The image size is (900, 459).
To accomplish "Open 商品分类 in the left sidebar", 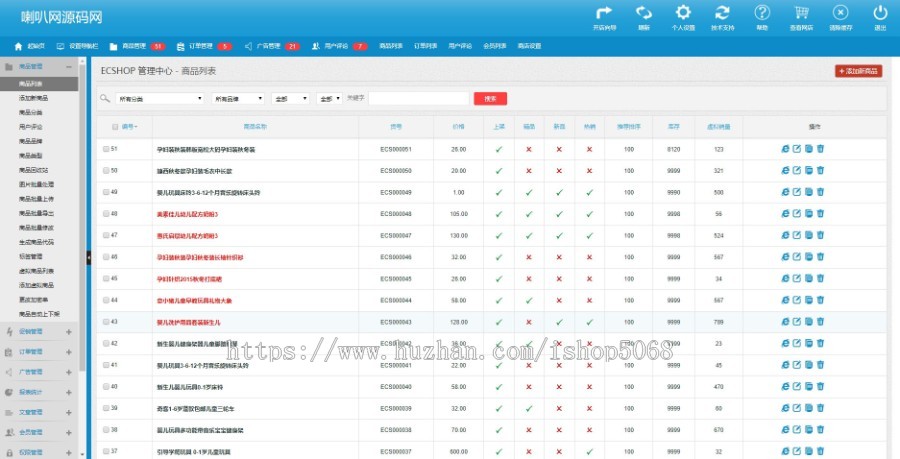I will tap(30, 112).
